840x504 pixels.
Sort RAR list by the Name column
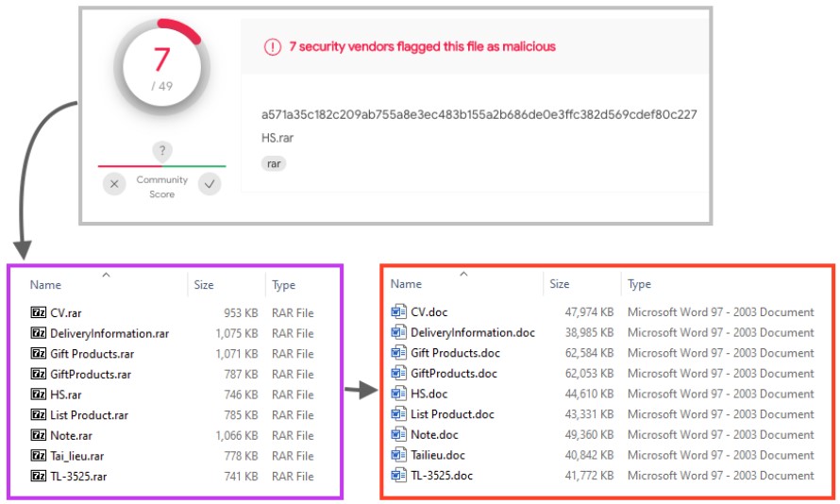[x=45, y=285]
